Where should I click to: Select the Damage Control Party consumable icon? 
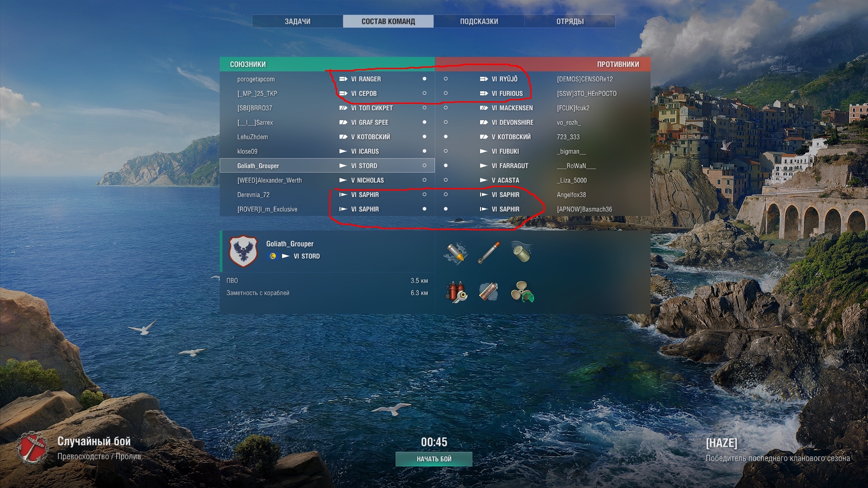coord(456,292)
